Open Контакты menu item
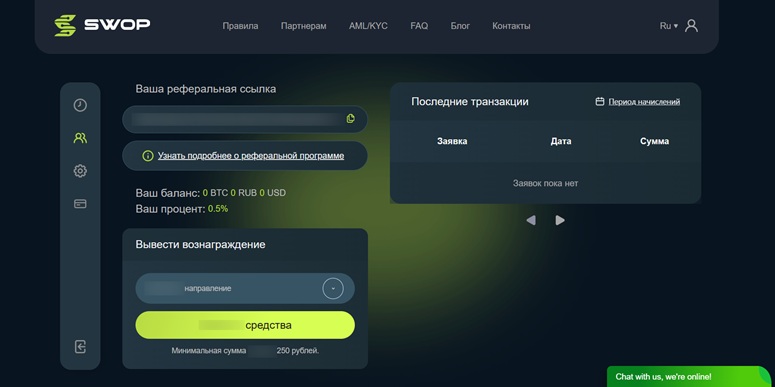The height and width of the screenshot is (387, 775). (x=511, y=26)
